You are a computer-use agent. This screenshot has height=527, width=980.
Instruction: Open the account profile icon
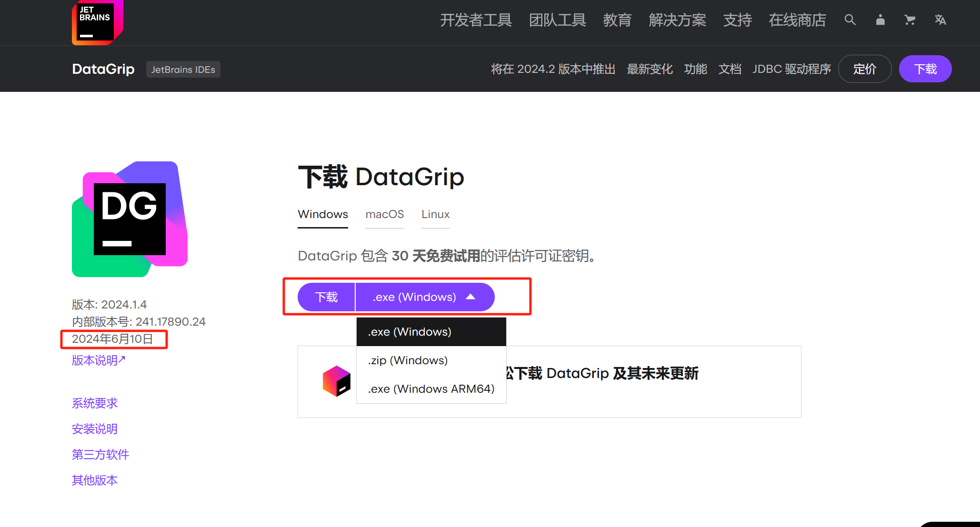[880, 20]
